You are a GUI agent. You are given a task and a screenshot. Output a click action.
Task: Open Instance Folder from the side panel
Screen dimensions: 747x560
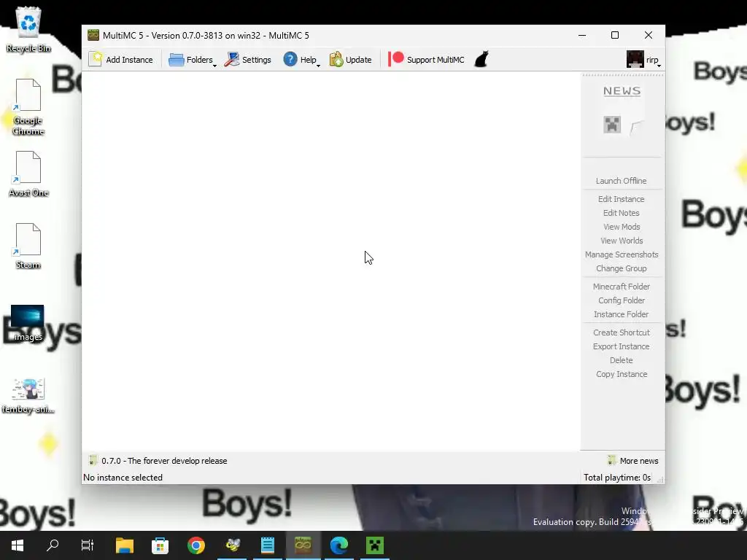621,314
